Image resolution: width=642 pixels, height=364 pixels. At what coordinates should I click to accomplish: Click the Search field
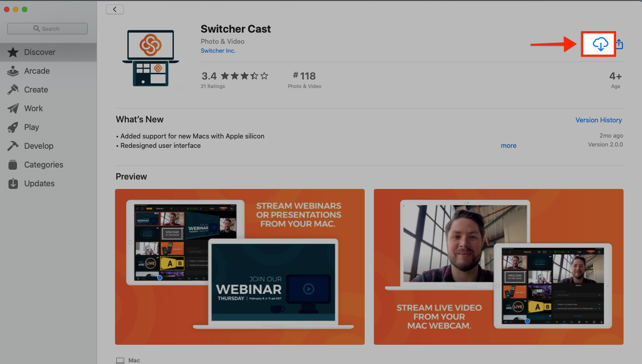tap(47, 29)
